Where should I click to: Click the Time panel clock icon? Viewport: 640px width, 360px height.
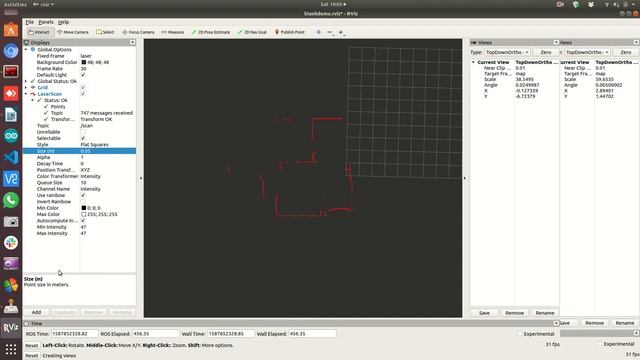pos(27,323)
